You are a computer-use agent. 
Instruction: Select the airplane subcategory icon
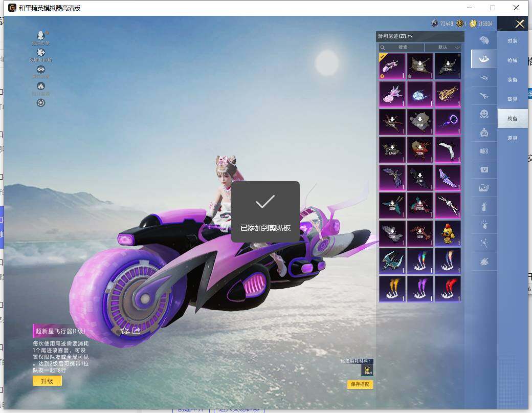point(484,96)
